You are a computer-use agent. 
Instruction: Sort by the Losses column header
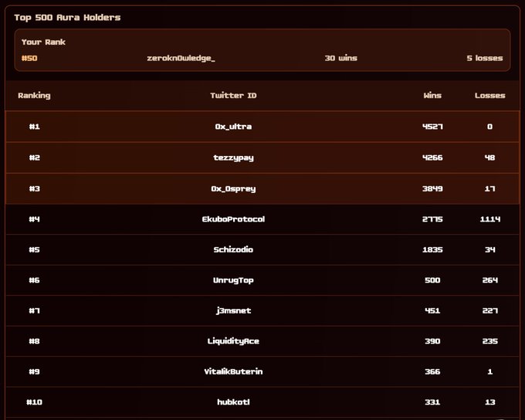[x=489, y=96]
